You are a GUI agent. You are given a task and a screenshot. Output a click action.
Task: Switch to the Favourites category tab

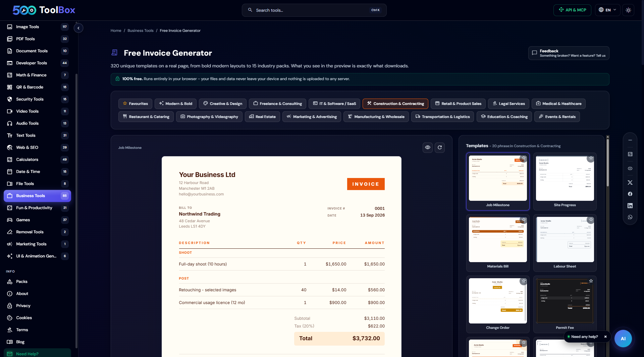pos(135,104)
